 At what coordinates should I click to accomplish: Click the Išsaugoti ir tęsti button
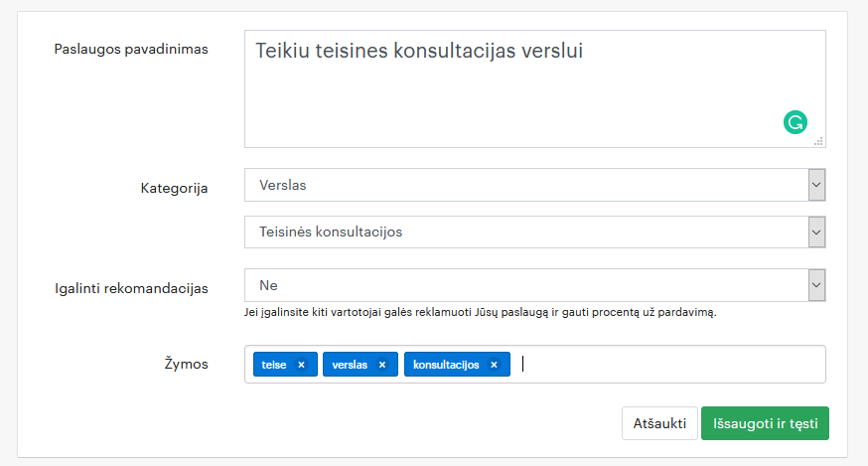pyautogui.click(x=765, y=423)
